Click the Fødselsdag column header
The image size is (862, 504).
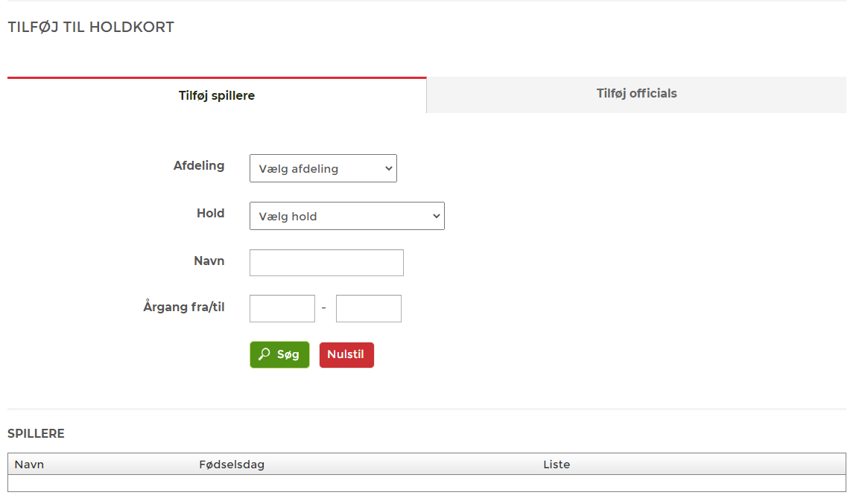click(232, 465)
